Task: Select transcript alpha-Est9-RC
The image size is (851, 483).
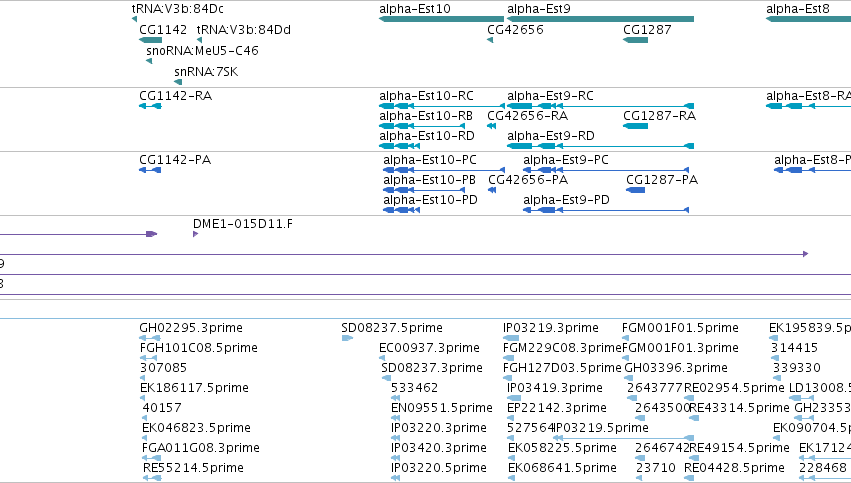Action: pyautogui.click(x=550, y=96)
